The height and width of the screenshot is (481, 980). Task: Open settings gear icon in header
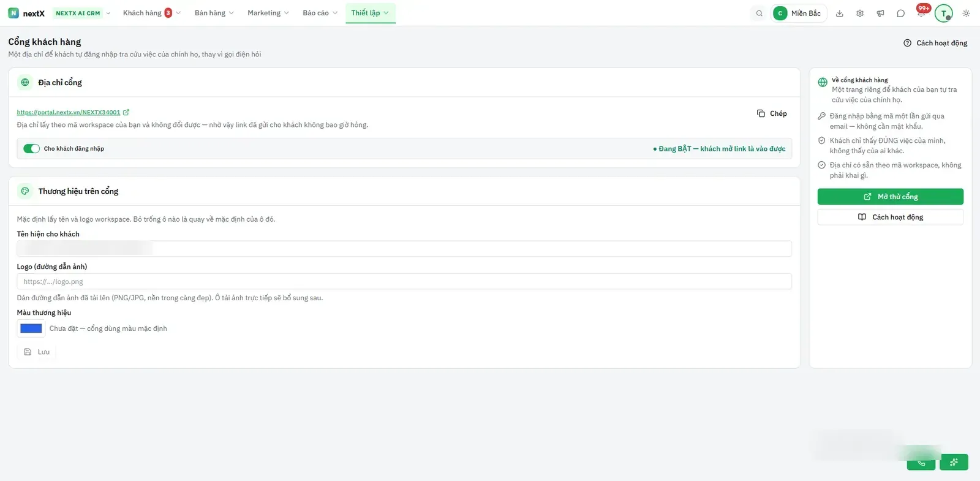[x=860, y=13]
